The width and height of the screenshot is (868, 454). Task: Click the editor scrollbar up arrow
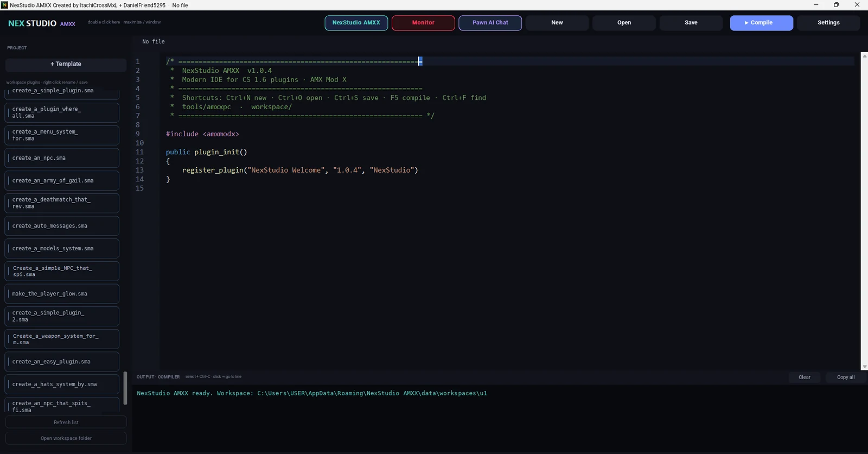click(864, 55)
